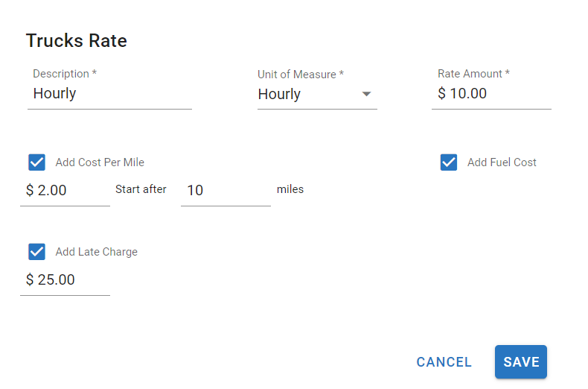This screenshot has width=588, height=389.
Task: Click the Add Late Charge label text
Action: coord(96,252)
